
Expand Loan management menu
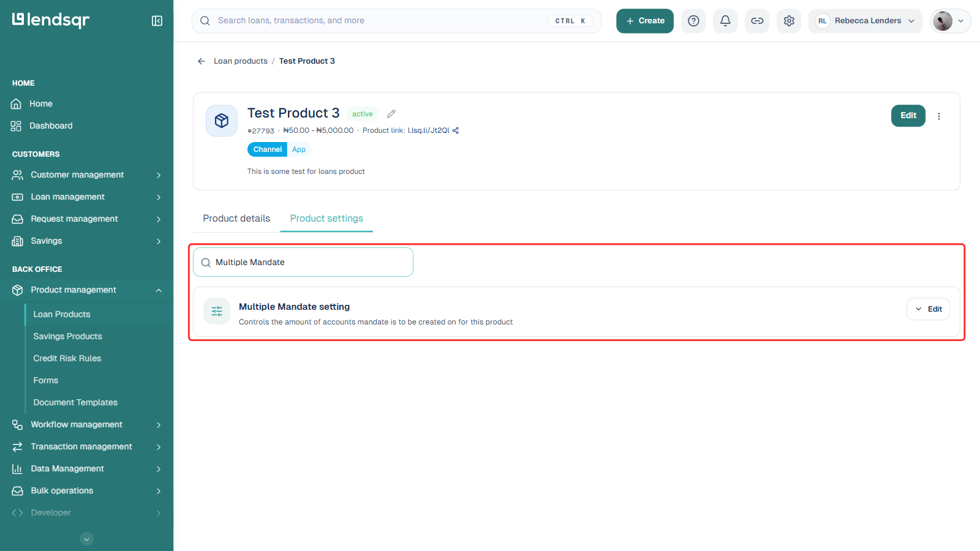(x=87, y=197)
